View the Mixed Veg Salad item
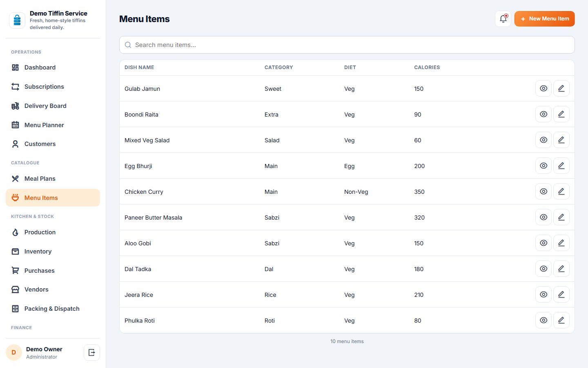 [x=543, y=140]
